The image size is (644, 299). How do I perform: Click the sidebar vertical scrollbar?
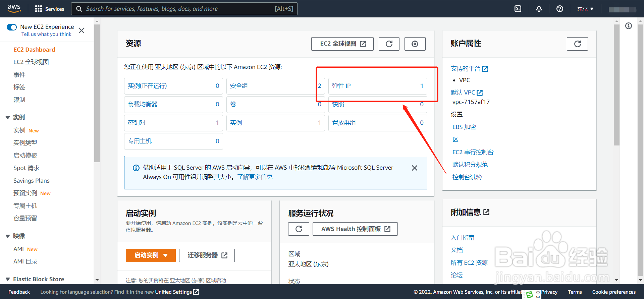tap(97, 93)
